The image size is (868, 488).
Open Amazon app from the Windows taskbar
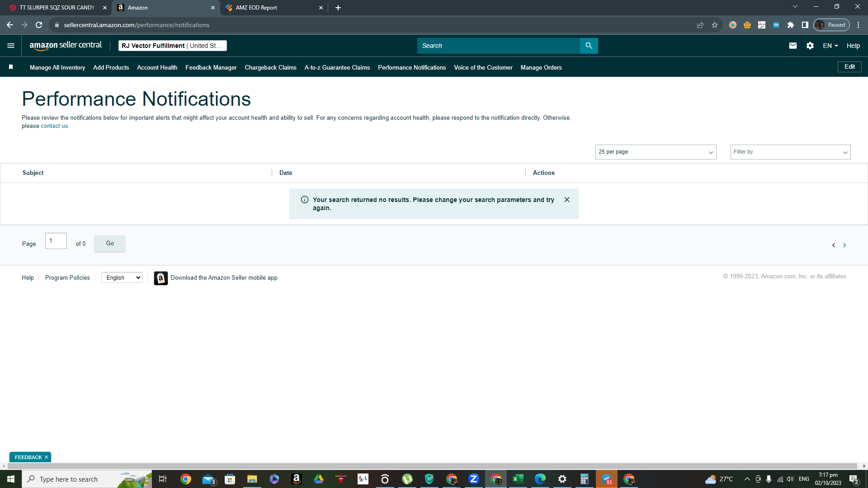pyautogui.click(x=297, y=479)
